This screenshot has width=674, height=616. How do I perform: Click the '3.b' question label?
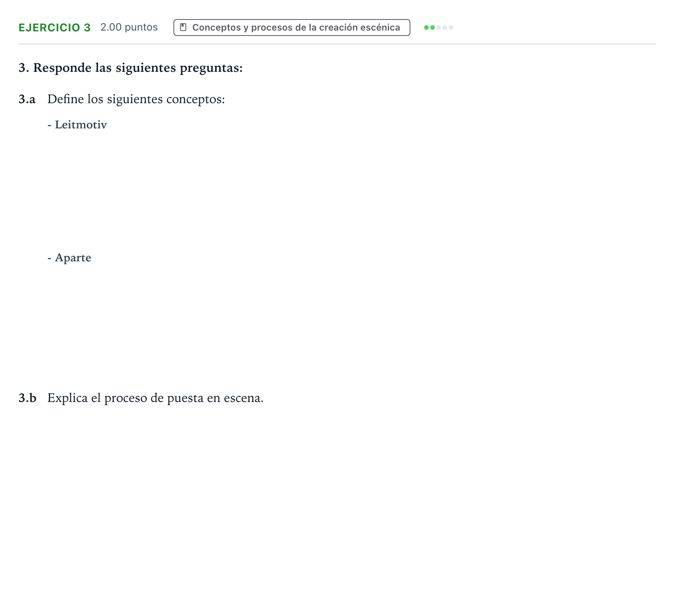click(28, 398)
